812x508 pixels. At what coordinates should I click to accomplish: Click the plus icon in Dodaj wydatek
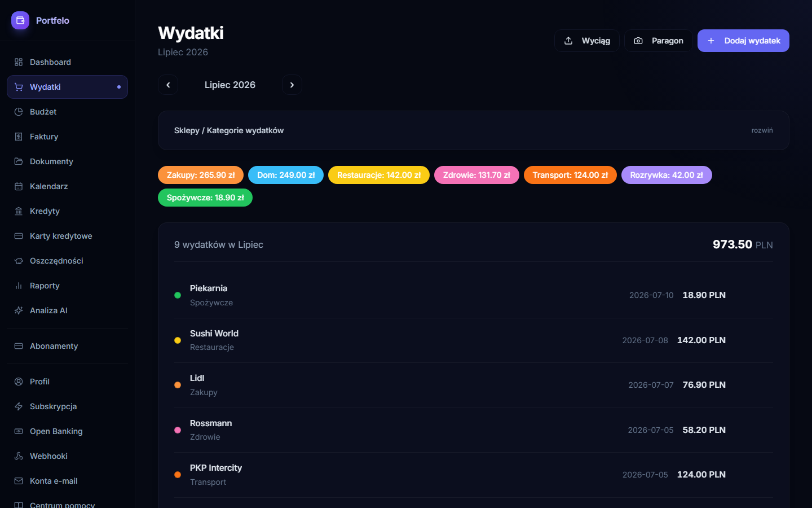coord(711,41)
